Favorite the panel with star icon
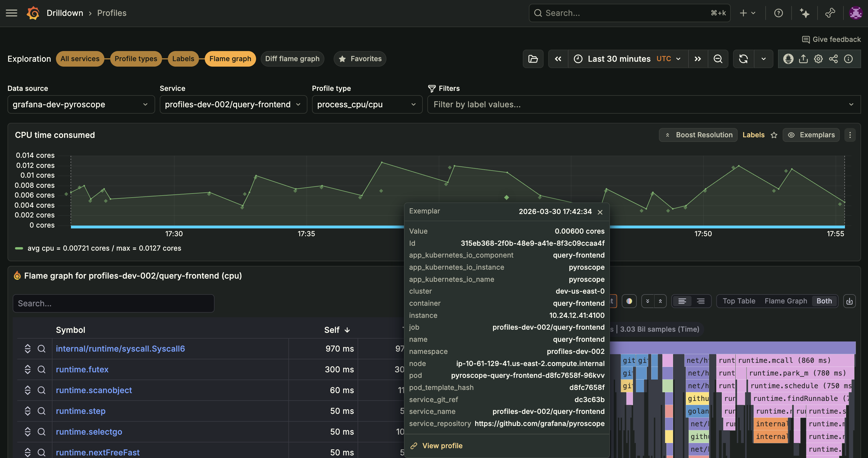The image size is (868, 458). (774, 135)
